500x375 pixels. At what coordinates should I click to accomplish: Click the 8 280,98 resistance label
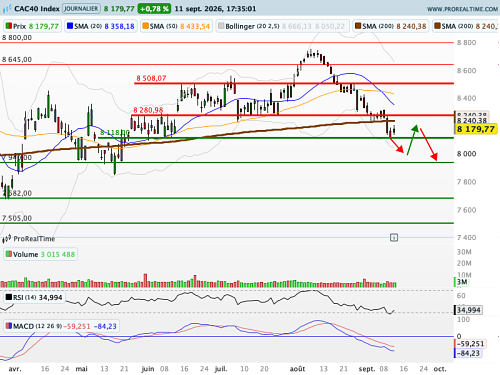[x=148, y=110]
